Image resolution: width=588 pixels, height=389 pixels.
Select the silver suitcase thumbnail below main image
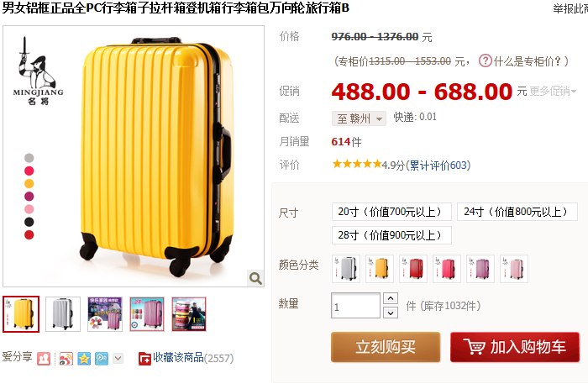click(63, 314)
